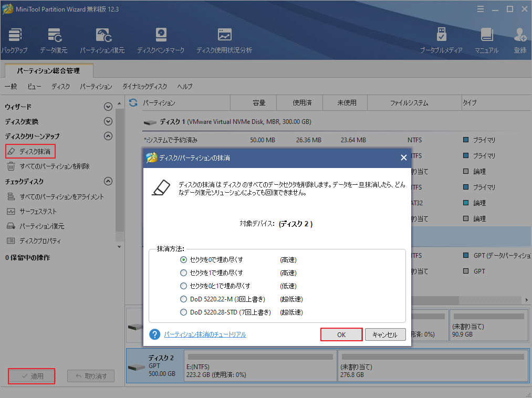This screenshot has height=398, width=532.
Task: Select the 90.9 GB unallocated block
Action: pyautogui.click(x=489, y=326)
